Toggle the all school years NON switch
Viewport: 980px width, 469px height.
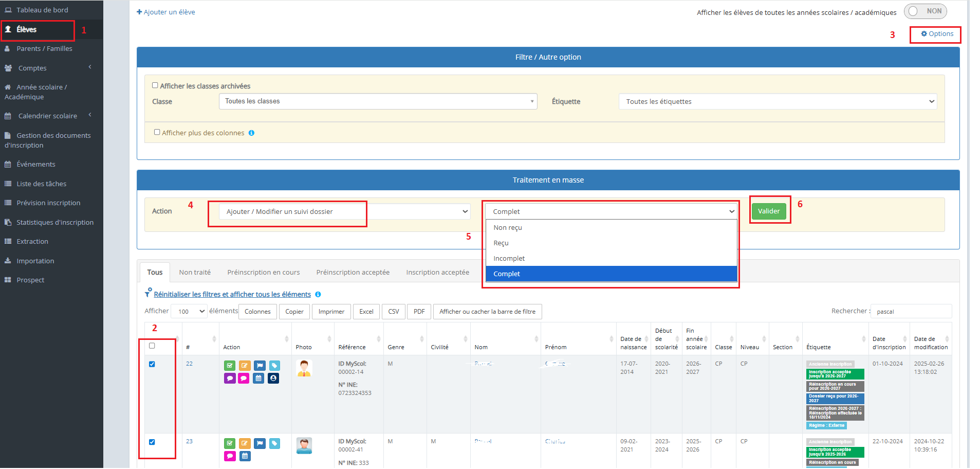coord(925,11)
